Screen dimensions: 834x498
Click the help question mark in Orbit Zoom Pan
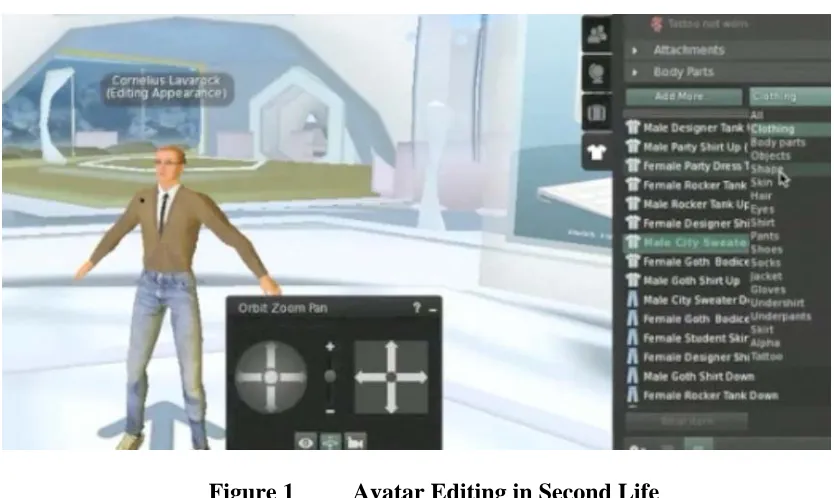point(417,308)
